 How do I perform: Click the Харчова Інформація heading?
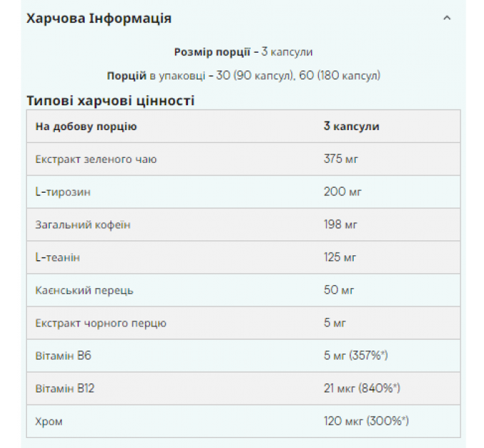click(99, 18)
